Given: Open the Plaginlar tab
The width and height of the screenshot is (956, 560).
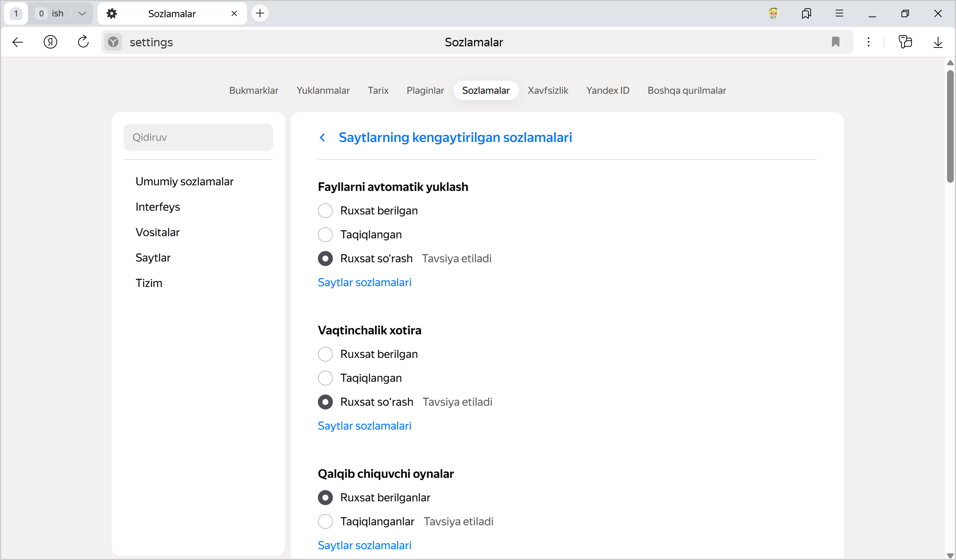Looking at the screenshot, I should pyautogui.click(x=425, y=90).
